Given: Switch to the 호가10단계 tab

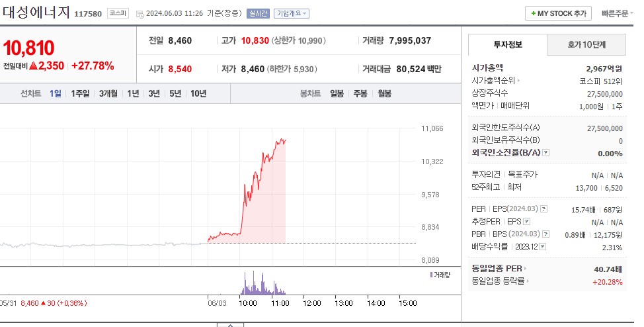Looking at the screenshot, I should (586, 45).
